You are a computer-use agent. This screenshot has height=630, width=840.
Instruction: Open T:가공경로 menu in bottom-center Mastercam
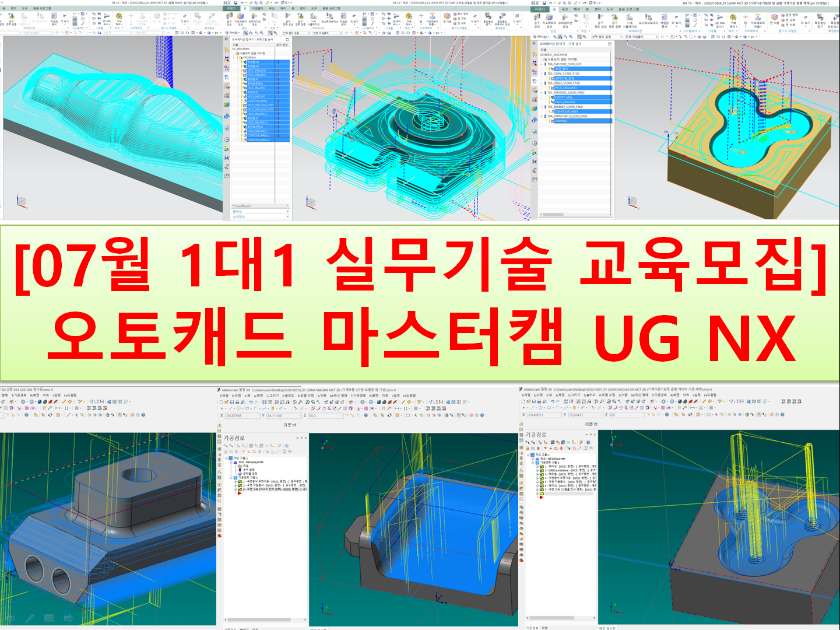pyautogui.click(x=359, y=395)
